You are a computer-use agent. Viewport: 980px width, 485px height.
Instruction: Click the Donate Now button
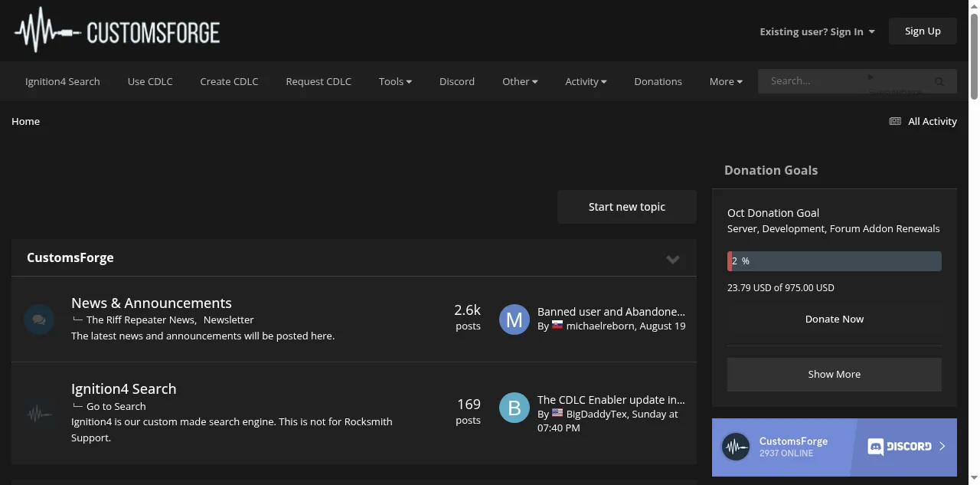pos(835,319)
